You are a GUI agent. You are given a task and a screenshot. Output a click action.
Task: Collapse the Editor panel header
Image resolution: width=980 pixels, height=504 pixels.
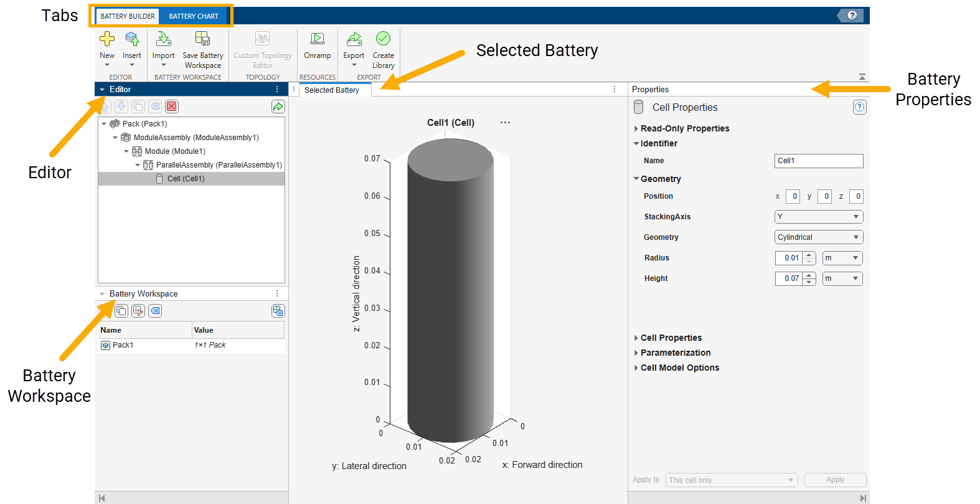point(102,90)
